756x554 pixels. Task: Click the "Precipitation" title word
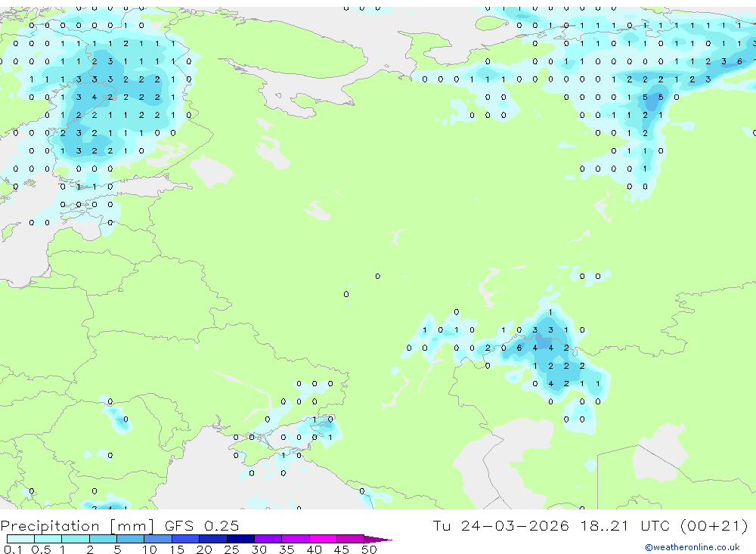[x=50, y=526]
